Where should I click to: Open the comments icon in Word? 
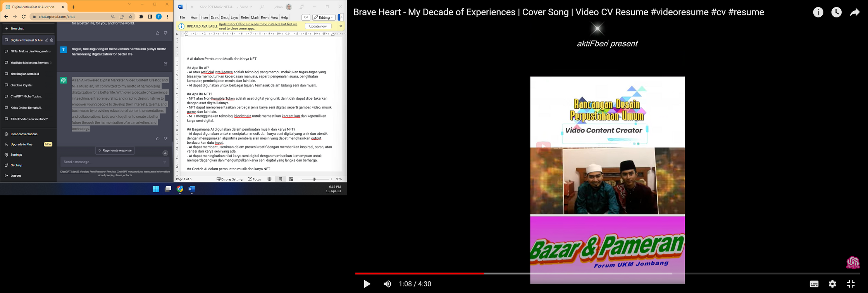[x=306, y=17]
